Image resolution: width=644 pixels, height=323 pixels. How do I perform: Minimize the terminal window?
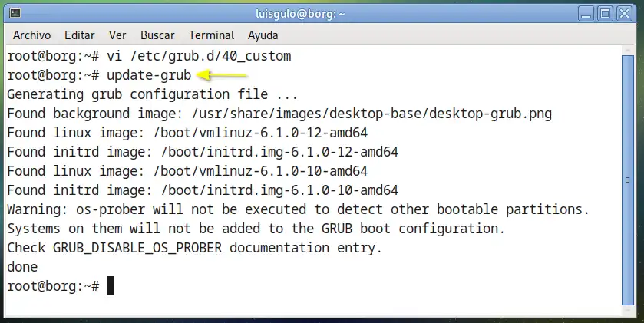point(586,14)
